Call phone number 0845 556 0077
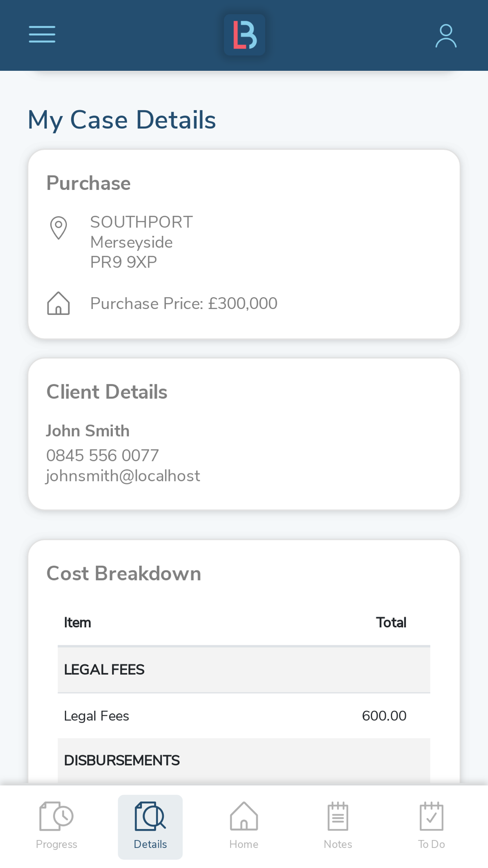 click(102, 455)
